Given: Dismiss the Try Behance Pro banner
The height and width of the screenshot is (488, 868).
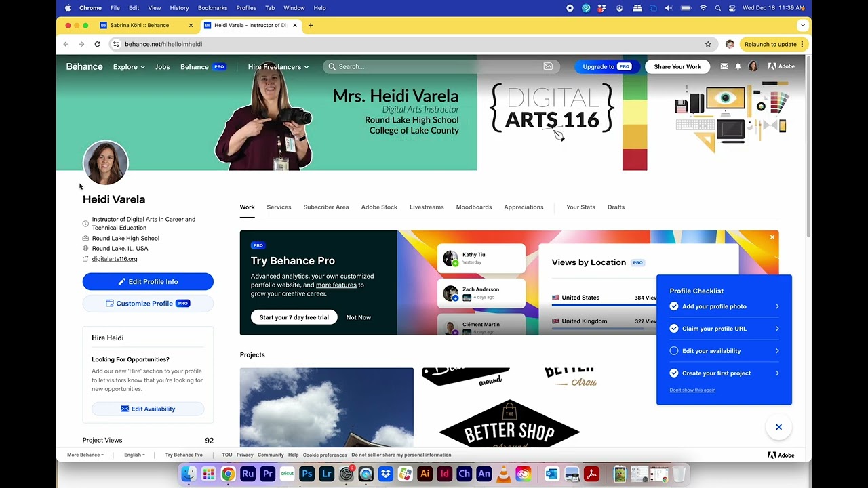Looking at the screenshot, I should tap(772, 237).
